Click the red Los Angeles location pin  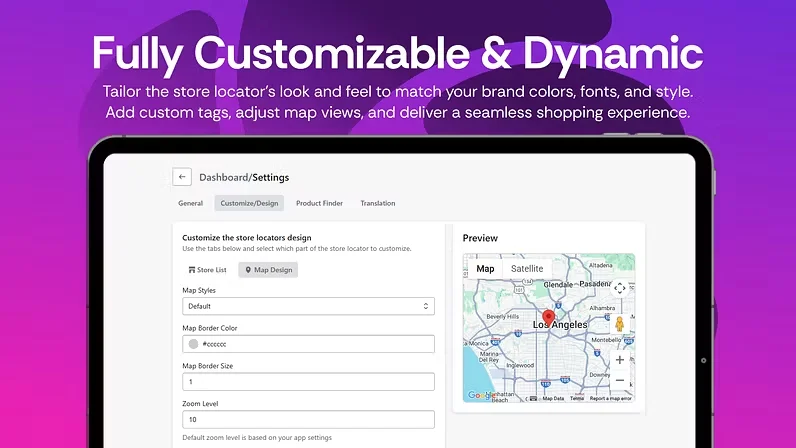(x=548, y=317)
